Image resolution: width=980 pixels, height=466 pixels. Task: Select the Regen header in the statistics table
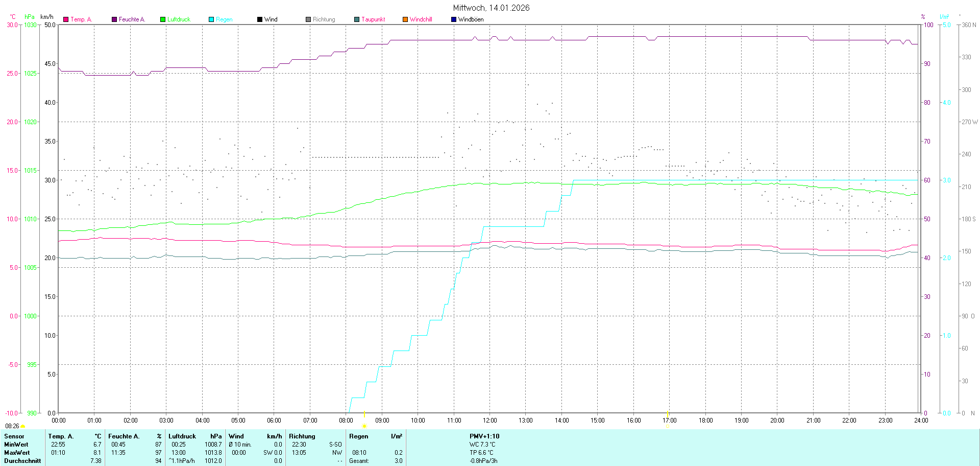coord(358,436)
